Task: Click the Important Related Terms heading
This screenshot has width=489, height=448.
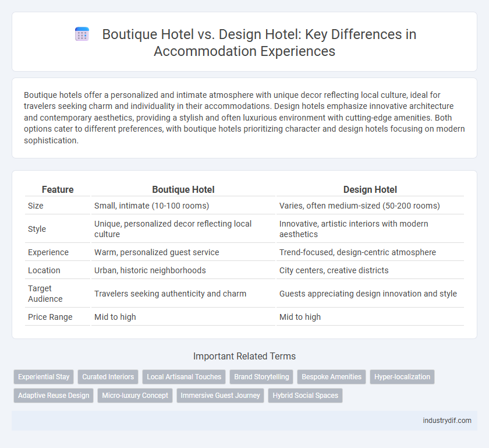Action: [245, 356]
